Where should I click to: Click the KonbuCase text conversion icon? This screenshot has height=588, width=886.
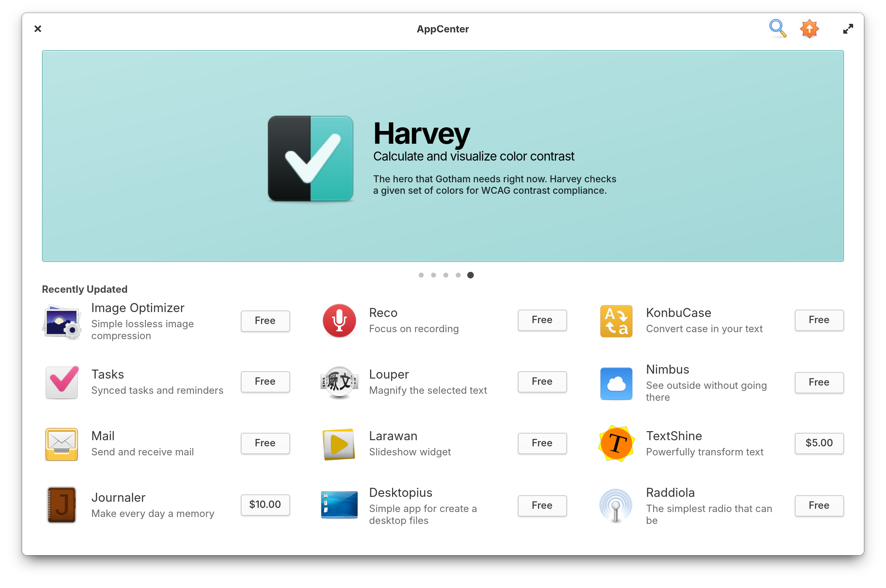coord(617,320)
